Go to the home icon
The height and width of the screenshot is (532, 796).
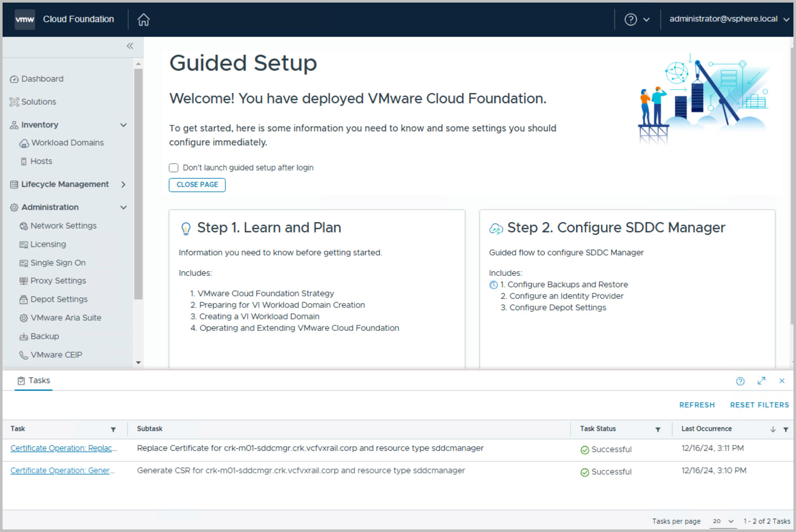(x=144, y=19)
